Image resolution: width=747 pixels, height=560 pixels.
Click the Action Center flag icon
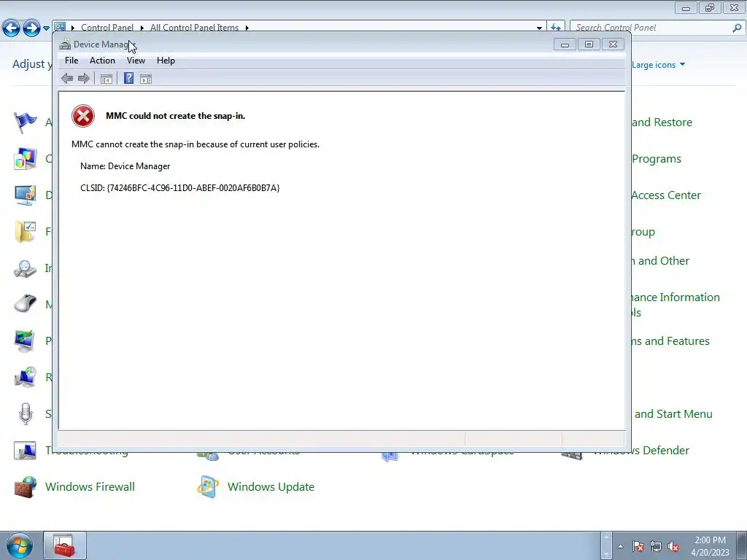click(26, 122)
